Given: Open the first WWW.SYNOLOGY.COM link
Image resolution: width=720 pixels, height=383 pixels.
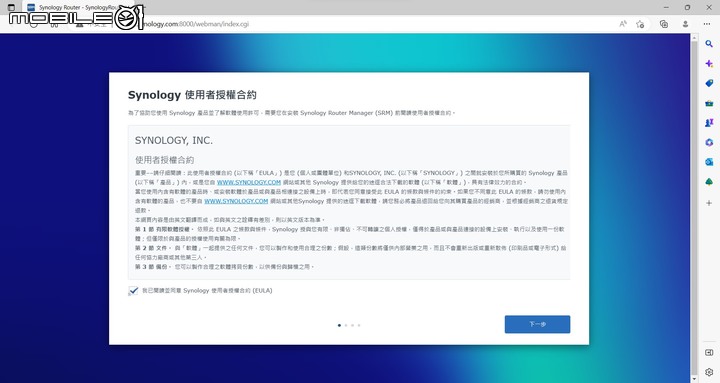Looking at the screenshot, I should coord(248,182).
